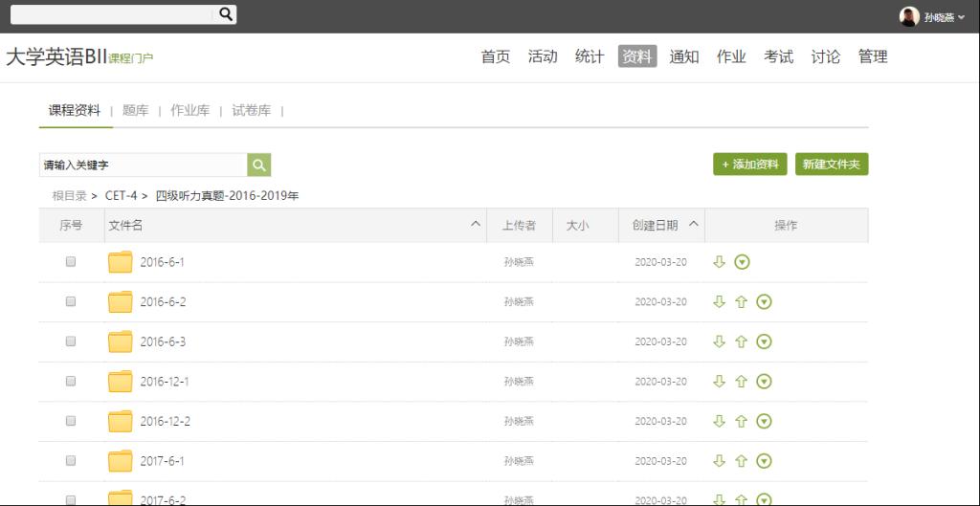Focus the 请输入关键字 search field
This screenshot has width=980, height=506.
tap(143, 165)
